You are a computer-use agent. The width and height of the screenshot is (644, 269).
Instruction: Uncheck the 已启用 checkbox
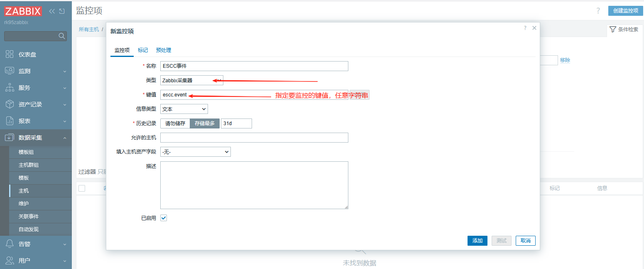click(164, 218)
